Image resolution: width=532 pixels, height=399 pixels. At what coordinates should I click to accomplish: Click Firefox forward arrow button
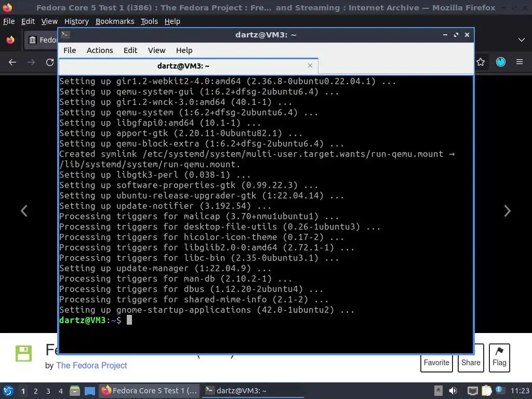(x=31, y=62)
